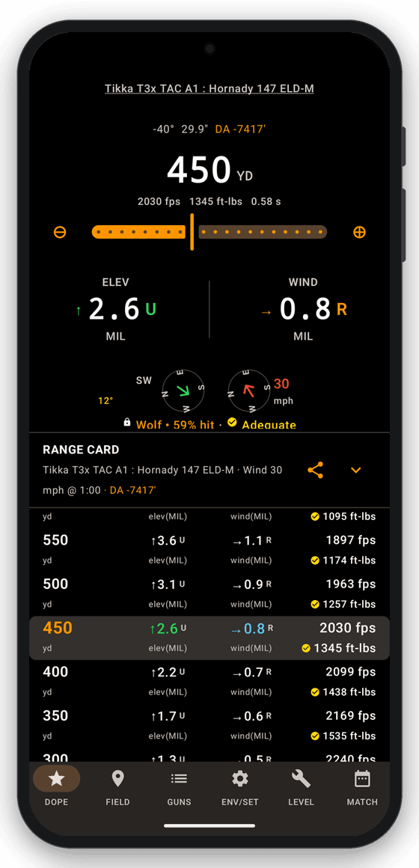The height and width of the screenshot is (868, 419).
Task: Tap the DA -7417' value at top
Action: click(241, 129)
